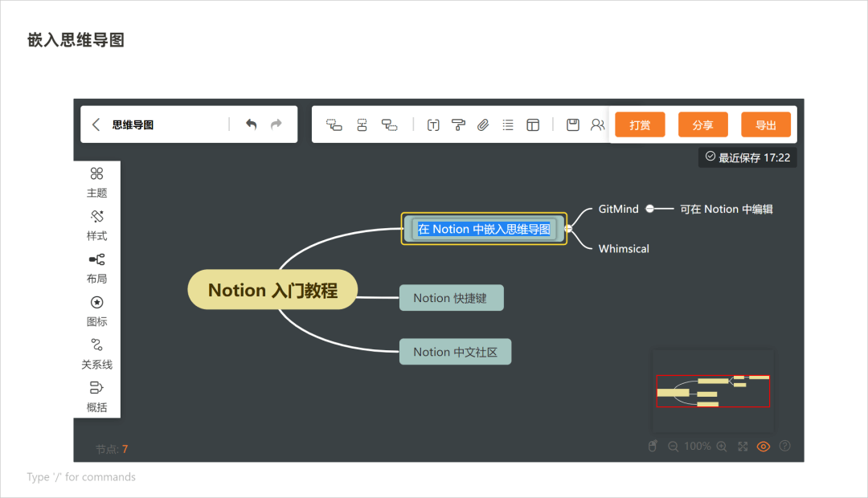
Task: Click the 100% zoom level value
Action: click(698, 446)
